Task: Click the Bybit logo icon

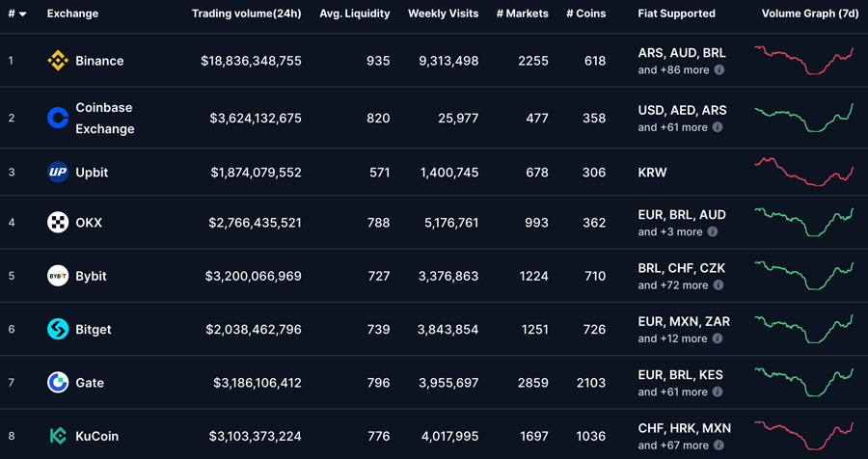Action: click(x=58, y=276)
